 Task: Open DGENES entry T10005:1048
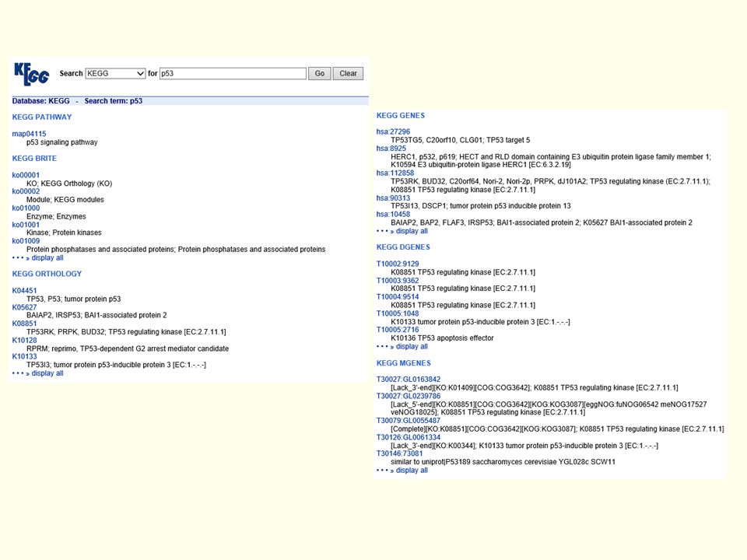coord(398,313)
